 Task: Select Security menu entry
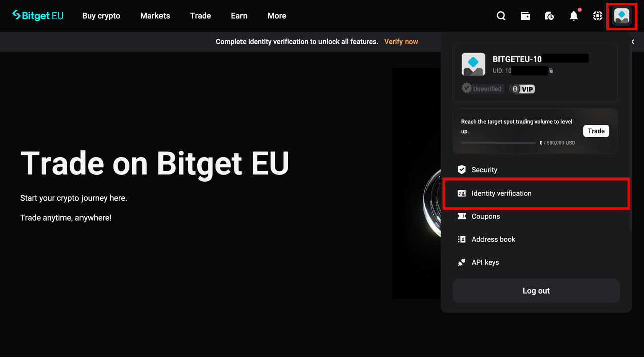[536, 170]
